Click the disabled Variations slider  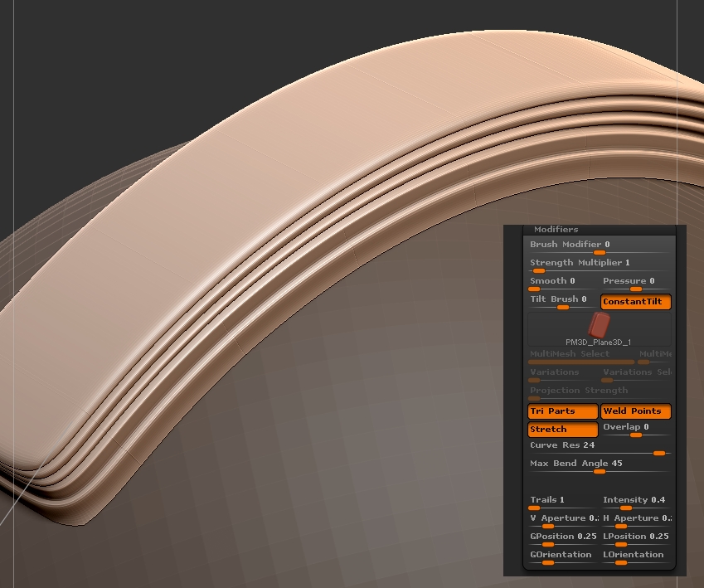(x=563, y=376)
